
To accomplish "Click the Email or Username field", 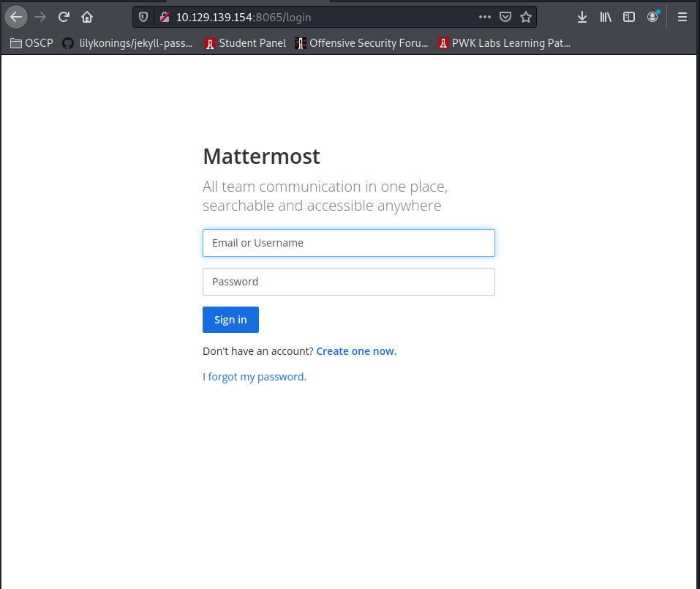I will click(349, 243).
